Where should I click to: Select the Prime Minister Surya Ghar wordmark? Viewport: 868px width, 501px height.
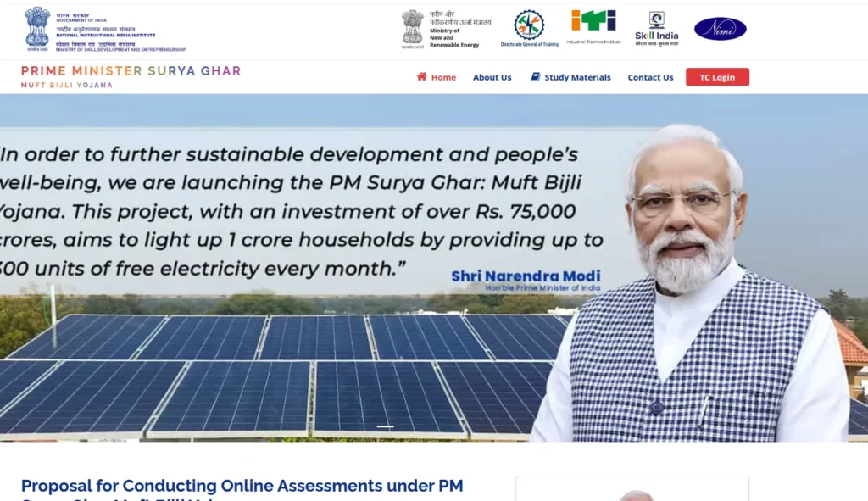[131, 71]
